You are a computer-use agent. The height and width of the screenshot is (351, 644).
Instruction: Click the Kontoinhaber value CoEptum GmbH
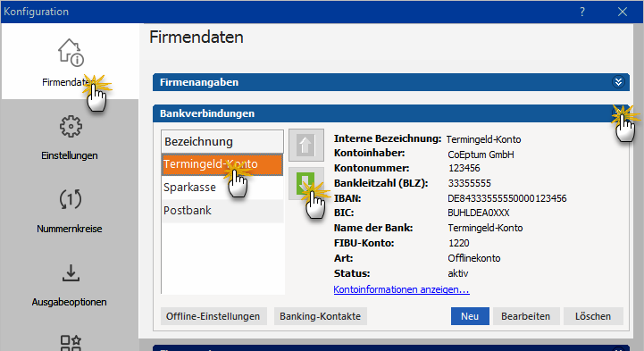click(481, 155)
